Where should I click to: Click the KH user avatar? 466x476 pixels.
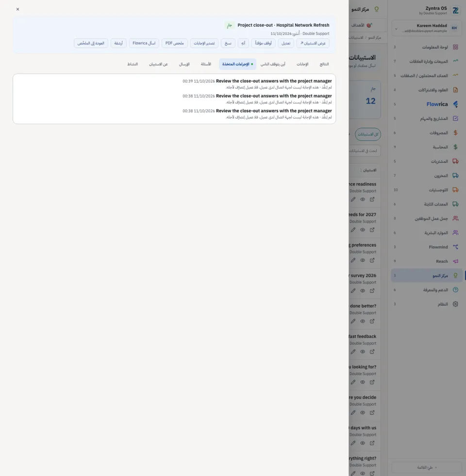(454, 28)
